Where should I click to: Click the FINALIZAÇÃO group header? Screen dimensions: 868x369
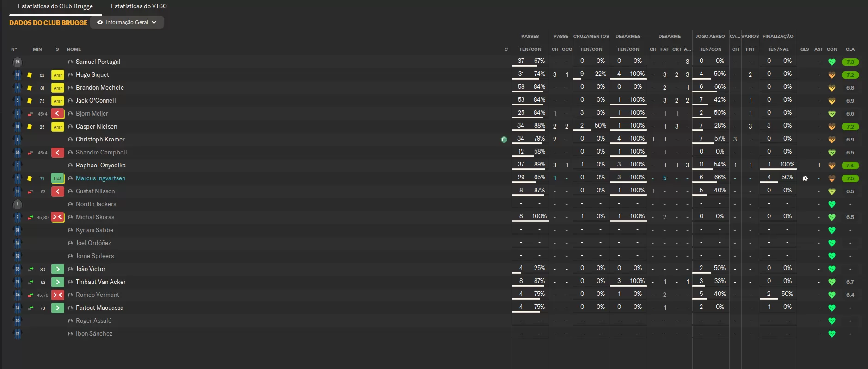pos(778,37)
